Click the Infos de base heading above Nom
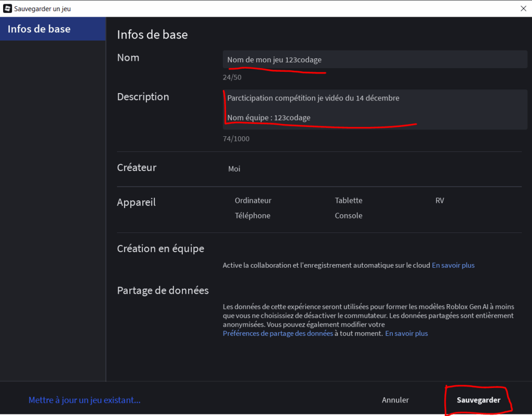The width and height of the screenshot is (532, 416). point(152,35)
